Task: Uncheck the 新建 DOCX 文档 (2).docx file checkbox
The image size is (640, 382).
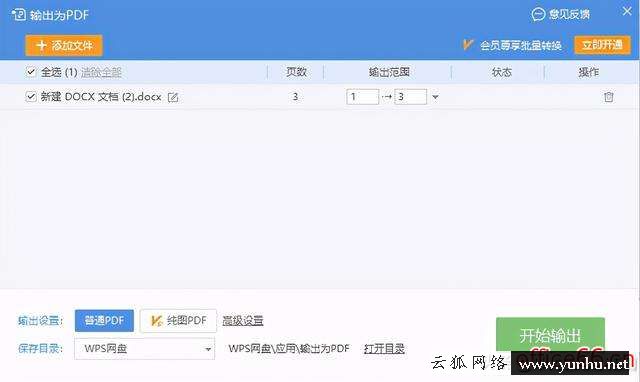Action: click(31, 97)
